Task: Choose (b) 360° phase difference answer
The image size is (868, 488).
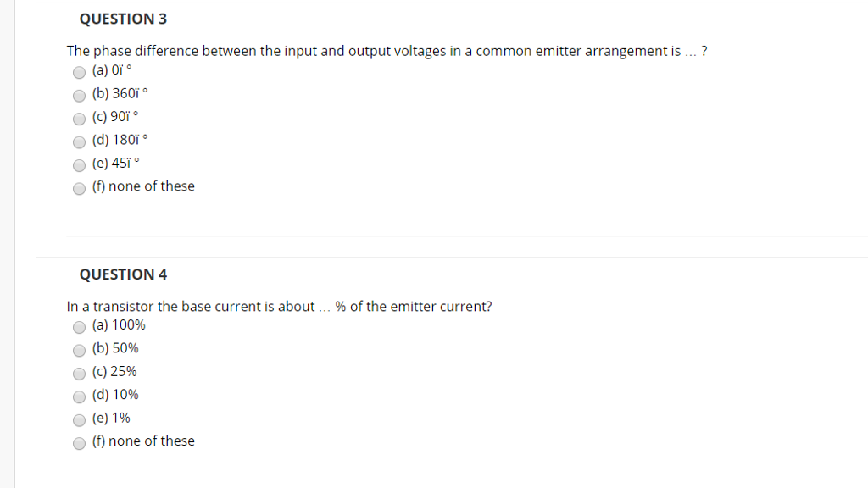Action: tap(79, 95)
